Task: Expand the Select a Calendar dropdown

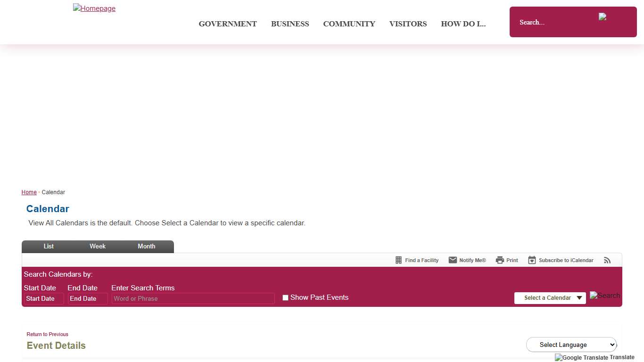Action: pos(550,298)
